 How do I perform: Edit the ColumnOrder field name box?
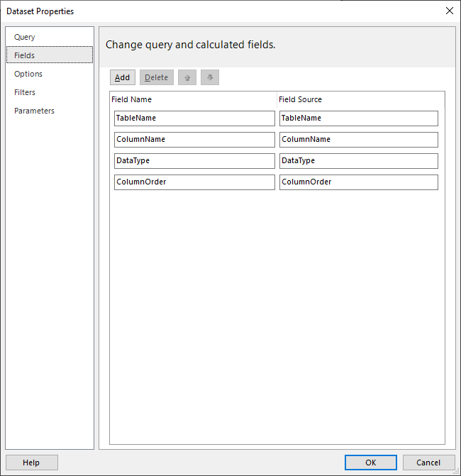(x=194, y=182)
